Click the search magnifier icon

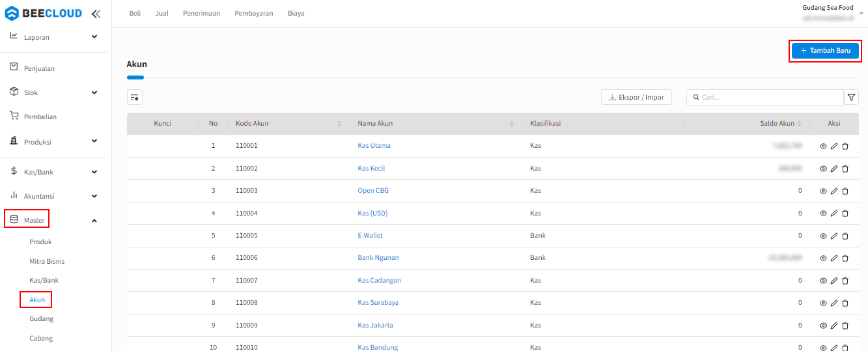point(695,97)
